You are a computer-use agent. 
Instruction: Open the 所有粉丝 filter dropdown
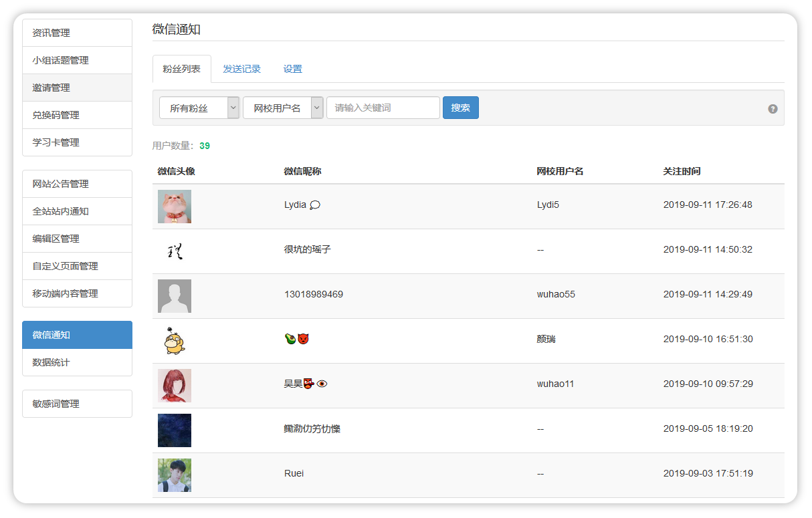pos(199,108)
